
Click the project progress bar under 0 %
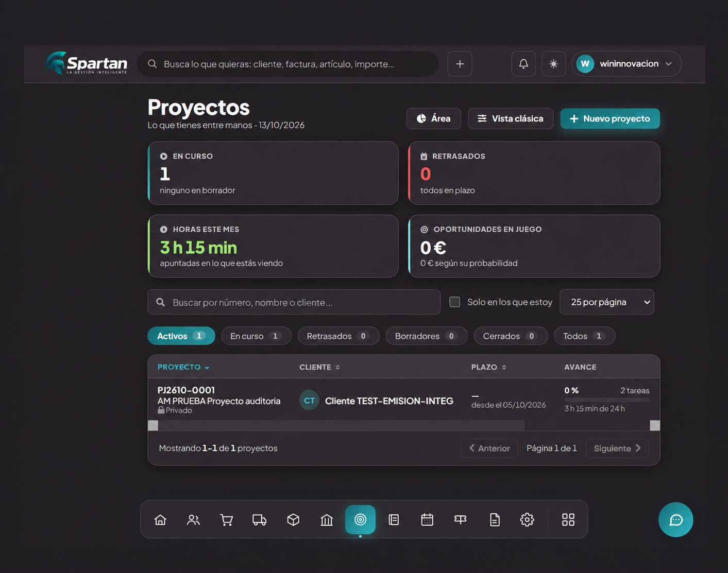[607, 400]
